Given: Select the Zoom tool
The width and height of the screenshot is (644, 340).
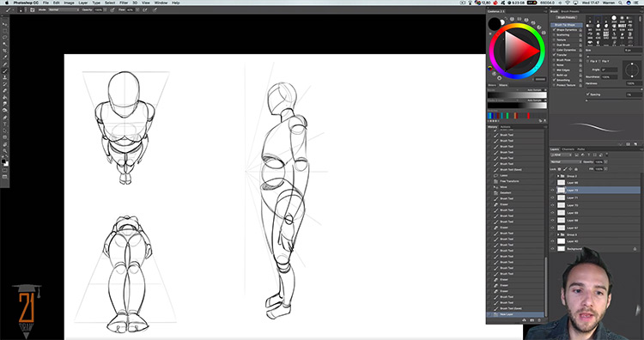Looking at the screenshot, I should [5, 151].
